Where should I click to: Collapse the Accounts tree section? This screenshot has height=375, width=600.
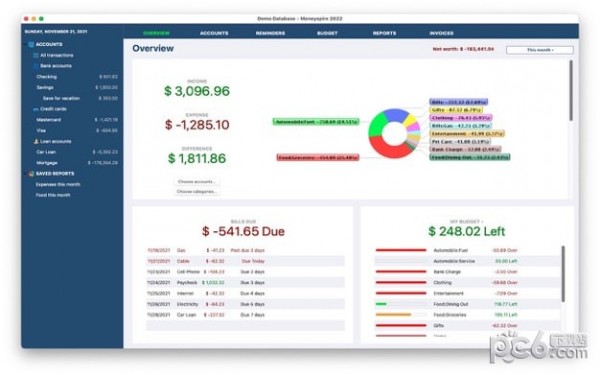26,44
